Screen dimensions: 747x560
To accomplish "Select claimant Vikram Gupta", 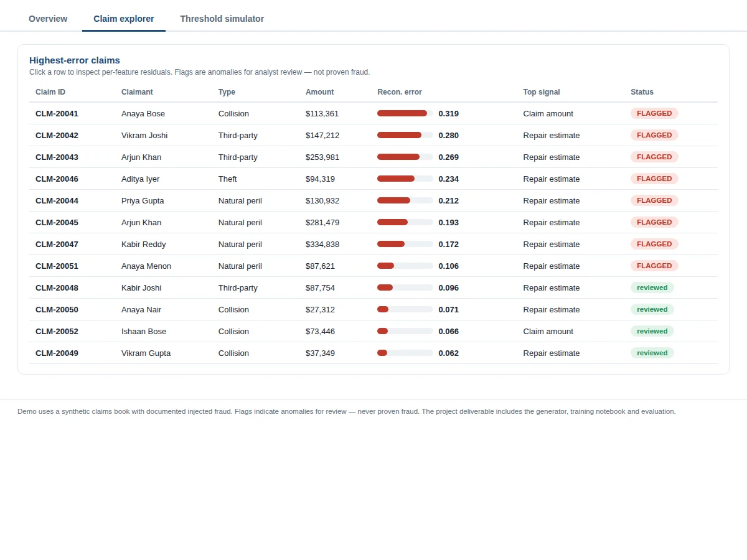I will (146, 353).
